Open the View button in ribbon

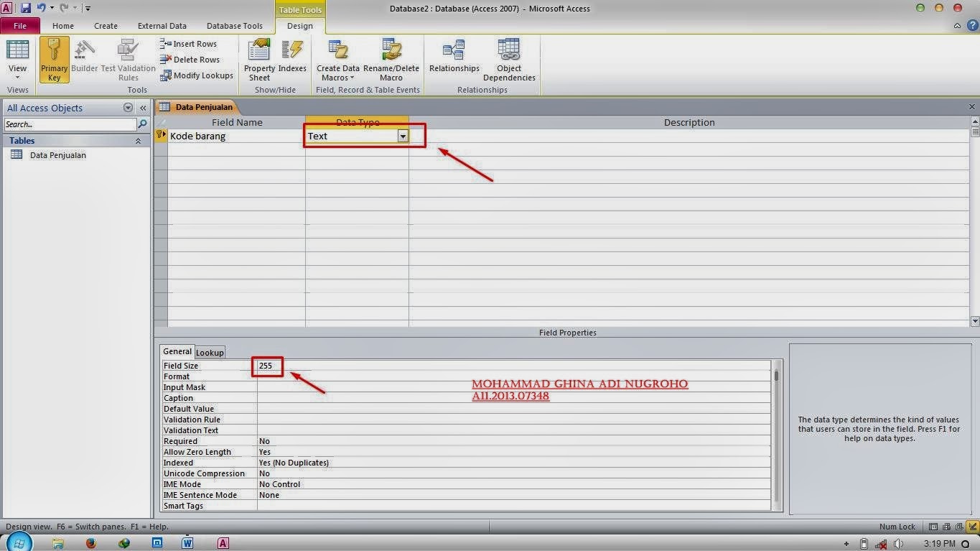[x=17, y=60]
